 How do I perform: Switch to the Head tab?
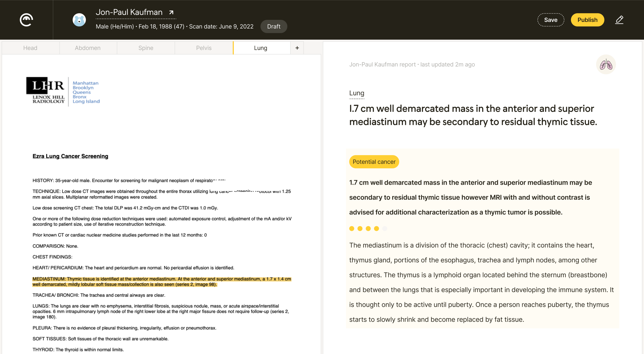tap(30, 48)
